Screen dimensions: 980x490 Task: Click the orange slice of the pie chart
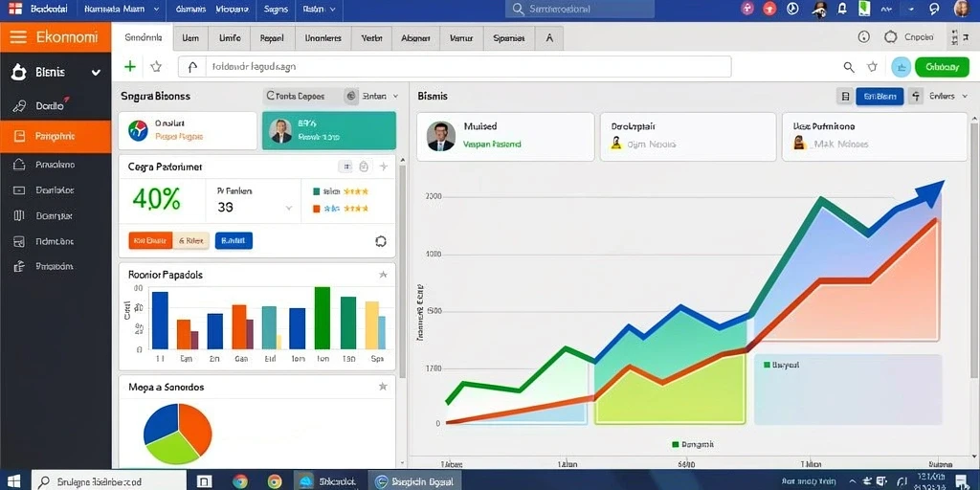coord(197,426)
